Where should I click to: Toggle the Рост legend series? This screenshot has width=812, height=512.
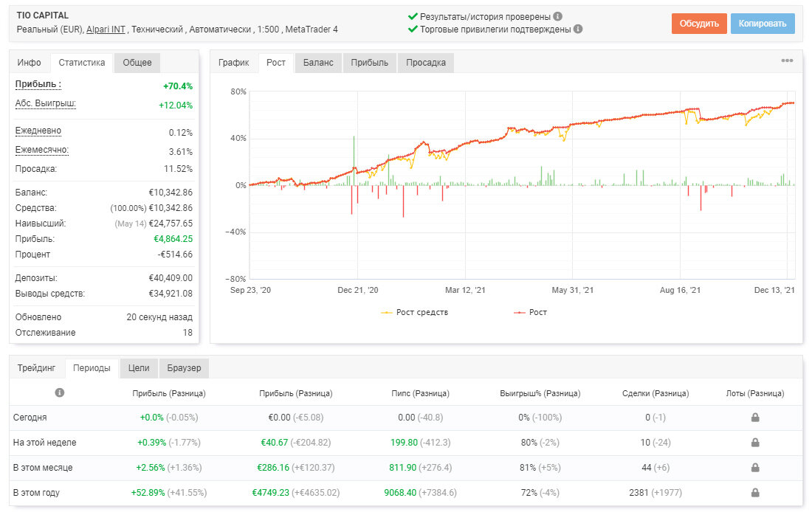coord(530,312)
